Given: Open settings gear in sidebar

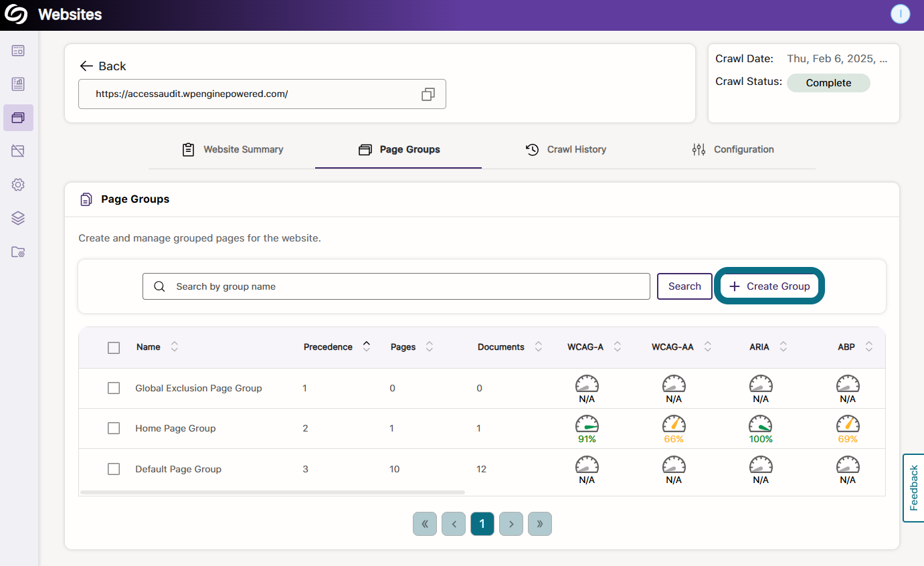Looking at the screenshot, I should (18, 185).
